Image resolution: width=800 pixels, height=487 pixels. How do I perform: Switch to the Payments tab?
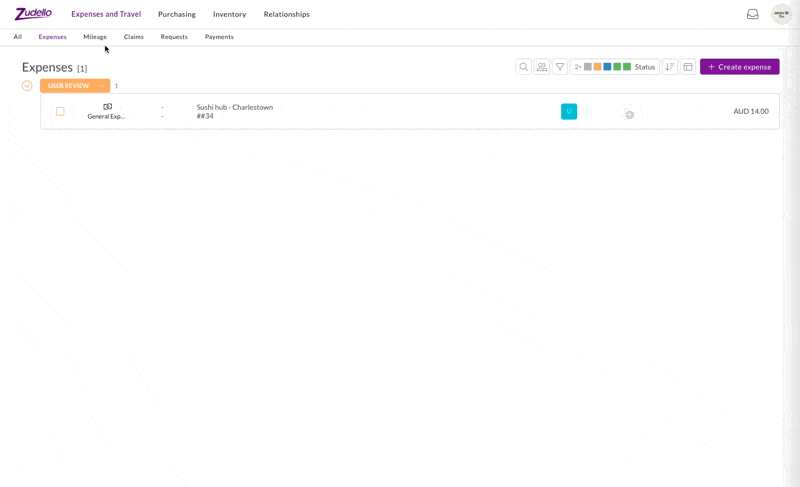click(x=219, y=37)
